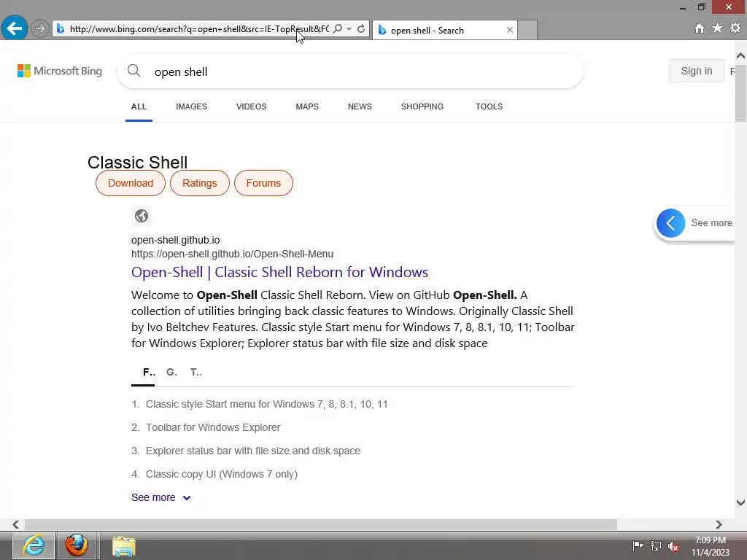Image resolution: width=747 pixels, height=560 pixels.
Task: Open the Tools gear icon menu
Action: pos(735,28)
